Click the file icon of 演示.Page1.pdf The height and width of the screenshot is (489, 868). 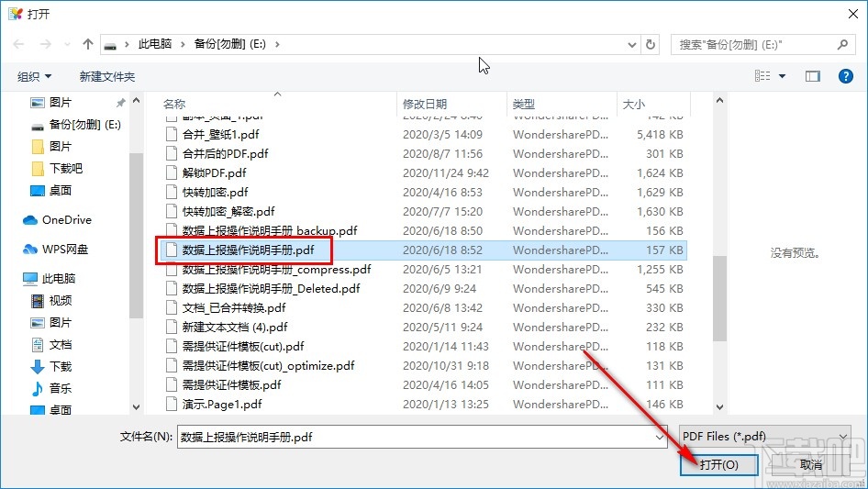172,405
